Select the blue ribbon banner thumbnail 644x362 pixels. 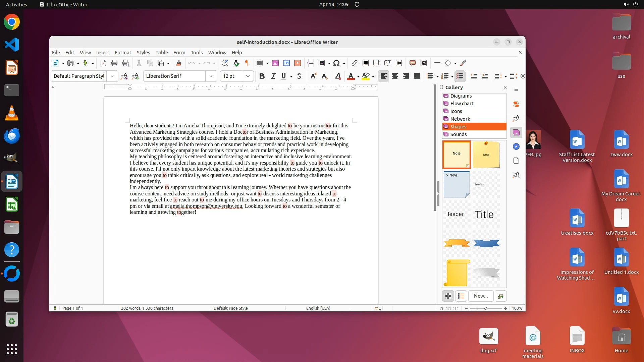pos(486,243)
